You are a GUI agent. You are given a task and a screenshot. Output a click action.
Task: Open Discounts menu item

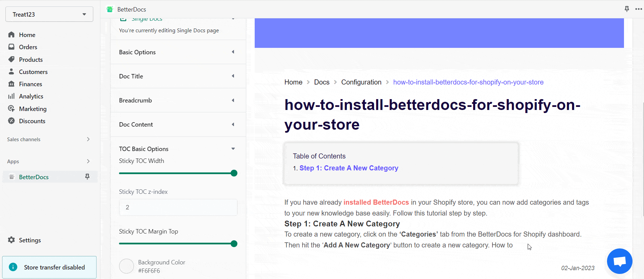32,121
